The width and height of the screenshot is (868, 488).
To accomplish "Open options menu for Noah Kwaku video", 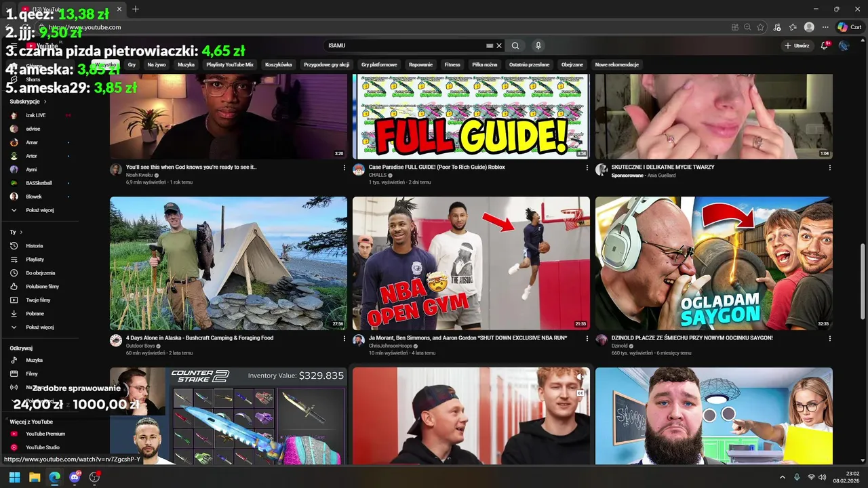I will tap(344, 167).
